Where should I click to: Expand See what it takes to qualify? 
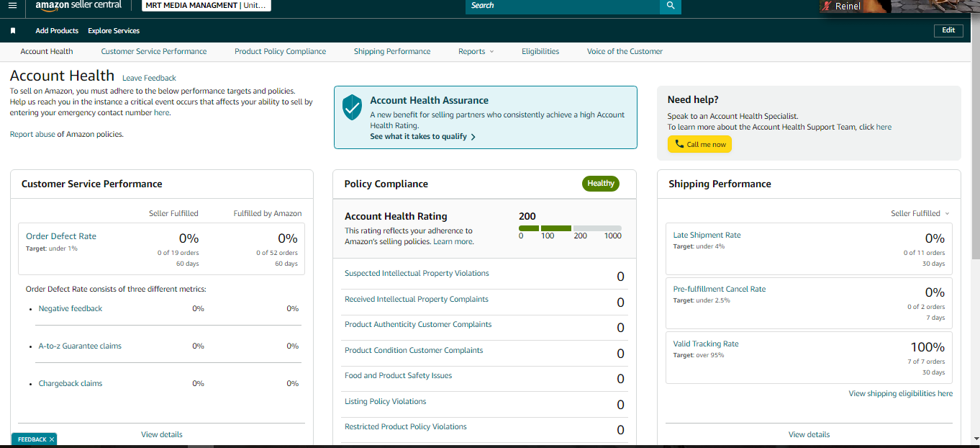coord(422,137)
